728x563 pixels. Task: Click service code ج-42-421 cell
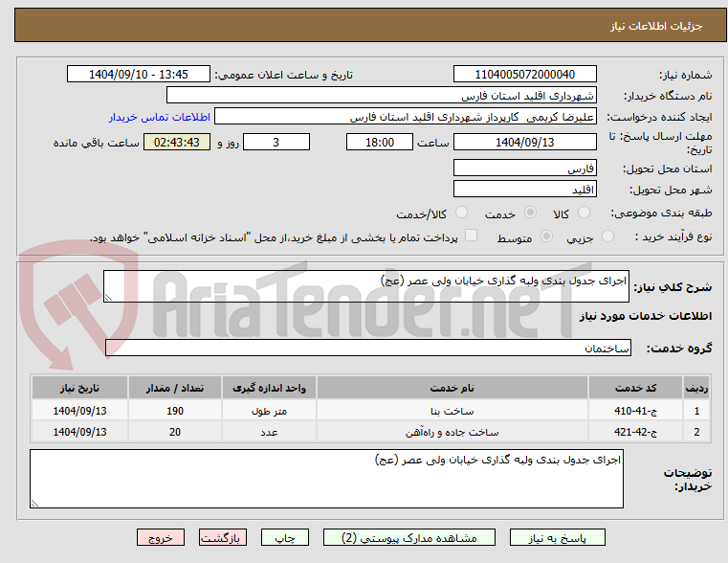(635, 432)
